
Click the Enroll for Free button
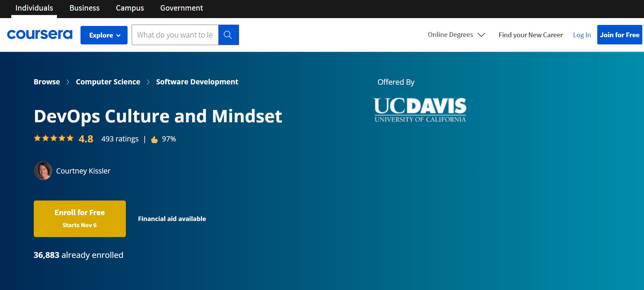pos(80,219)
